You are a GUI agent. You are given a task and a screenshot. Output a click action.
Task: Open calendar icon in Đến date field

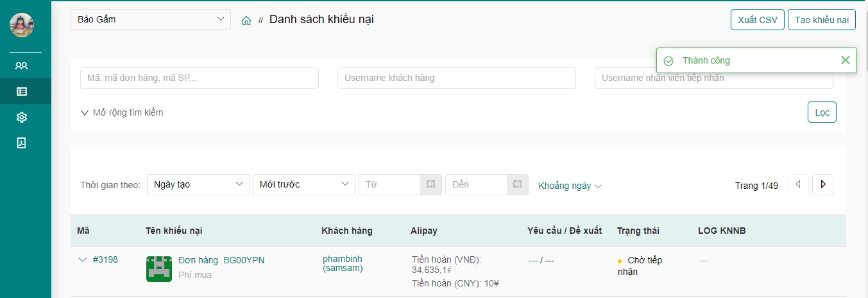(517, 184)
